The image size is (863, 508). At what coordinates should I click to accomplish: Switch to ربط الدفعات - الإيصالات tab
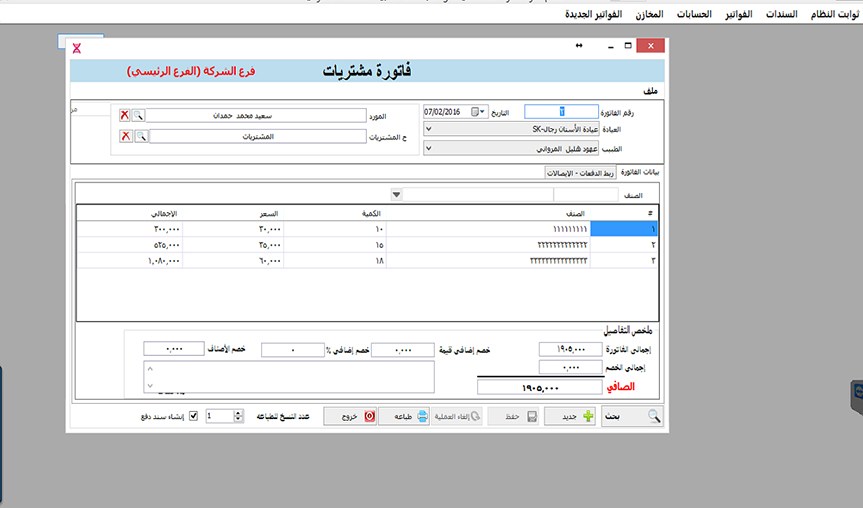[580, 173]
